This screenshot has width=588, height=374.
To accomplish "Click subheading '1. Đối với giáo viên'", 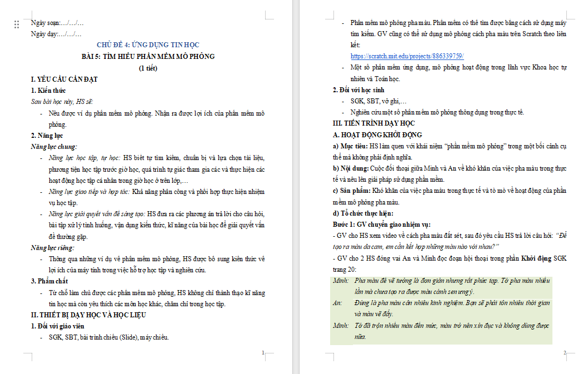I will 57,326.
